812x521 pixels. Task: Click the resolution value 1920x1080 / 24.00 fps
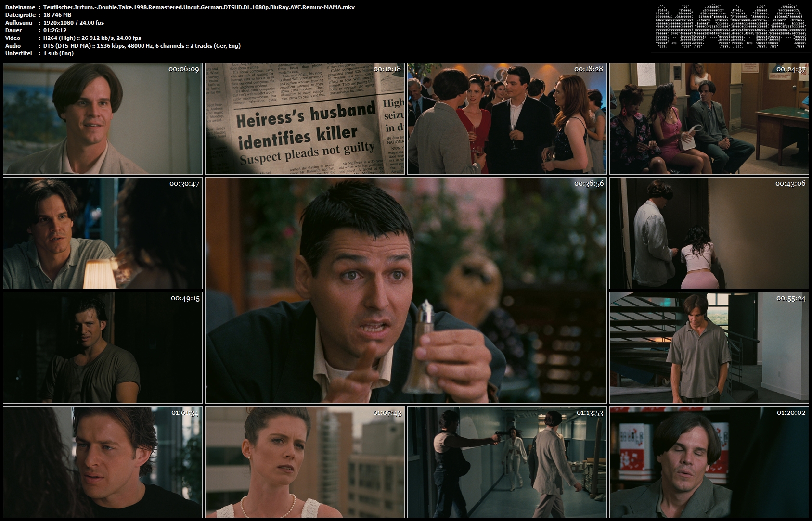pos(73,23)
